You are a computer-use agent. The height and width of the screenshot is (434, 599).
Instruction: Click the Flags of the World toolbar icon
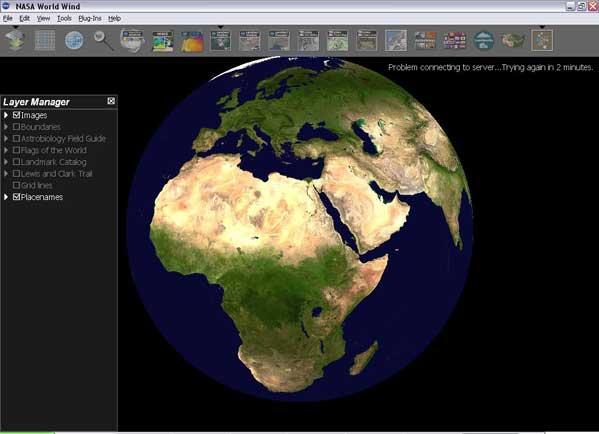tap(455, 40)
